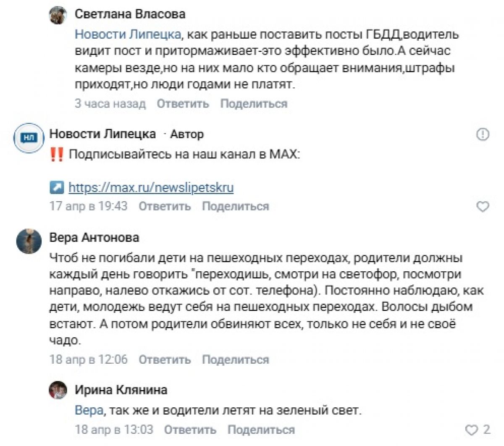Open the max.ru/newslipetskru link
The image size is (504, 446).
tap(151, 187)
